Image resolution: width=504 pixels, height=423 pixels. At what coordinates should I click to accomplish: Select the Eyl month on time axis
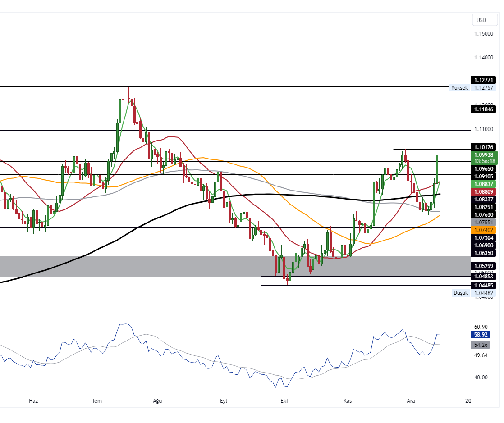click(x=224, y=400)
